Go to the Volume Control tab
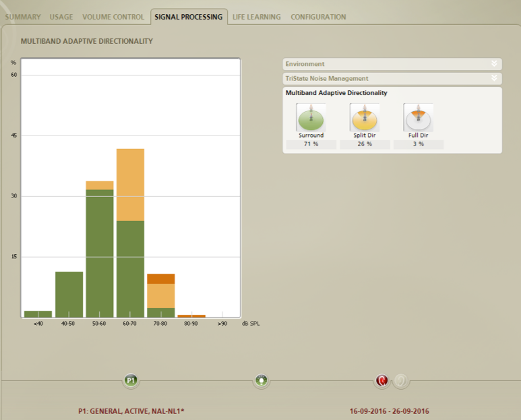 pos(113,17)
